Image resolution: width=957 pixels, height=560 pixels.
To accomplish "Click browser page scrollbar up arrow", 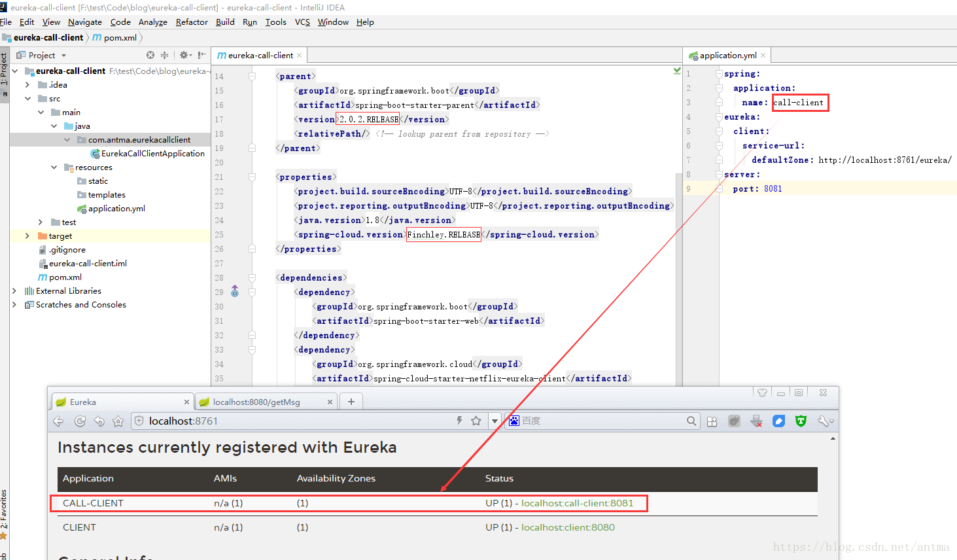I will (833, 438).
